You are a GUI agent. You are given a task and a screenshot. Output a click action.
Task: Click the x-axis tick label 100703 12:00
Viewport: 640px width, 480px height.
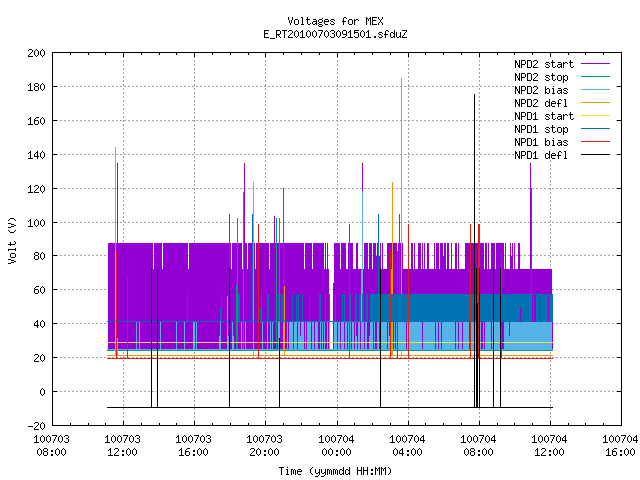pyautogui.click(x=122, y=446)
